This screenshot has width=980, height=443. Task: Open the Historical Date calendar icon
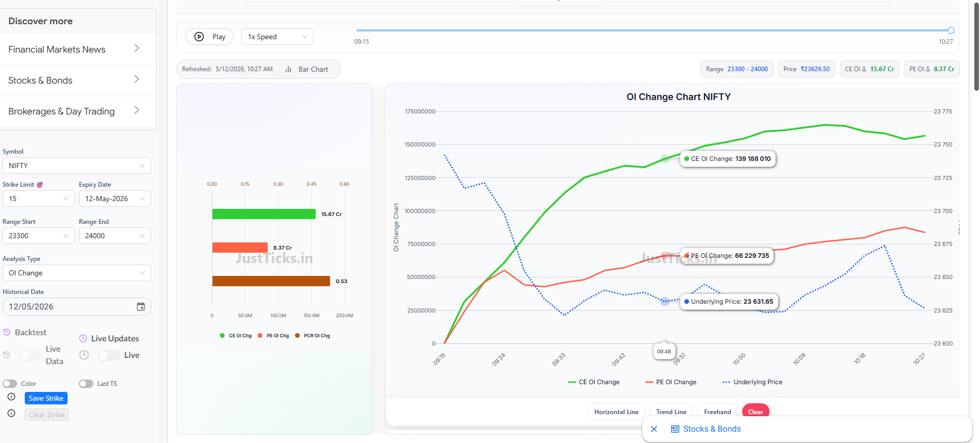(141, 307)
